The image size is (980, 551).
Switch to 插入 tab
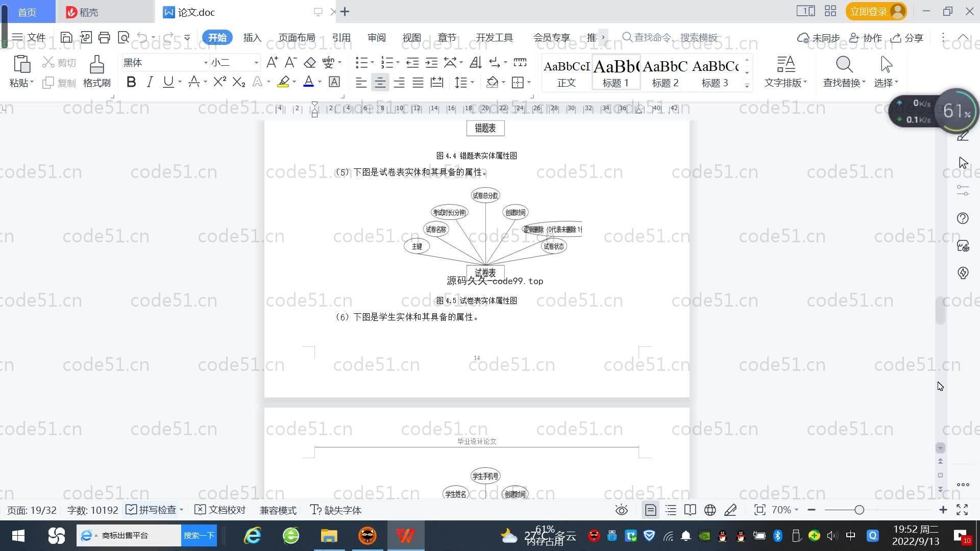(252, 37)
